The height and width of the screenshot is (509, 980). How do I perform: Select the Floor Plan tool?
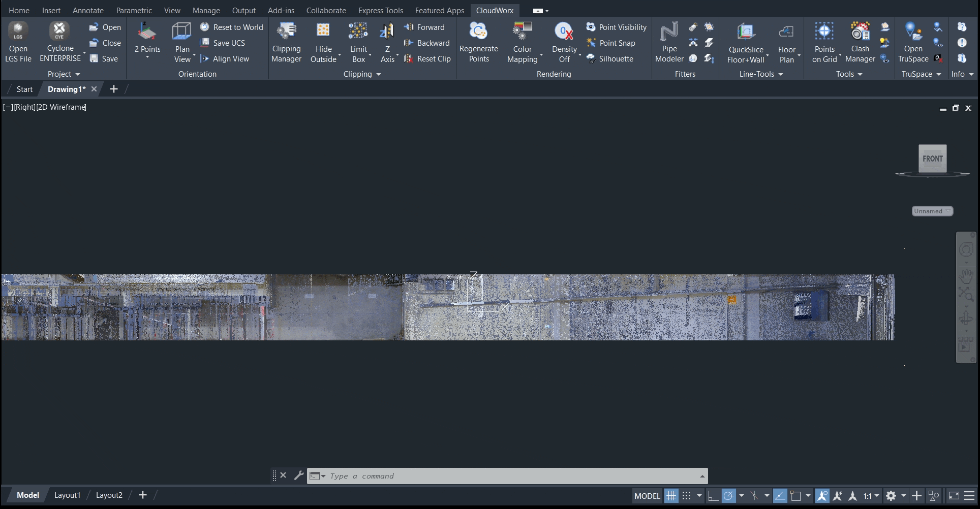tap(786, 43)
